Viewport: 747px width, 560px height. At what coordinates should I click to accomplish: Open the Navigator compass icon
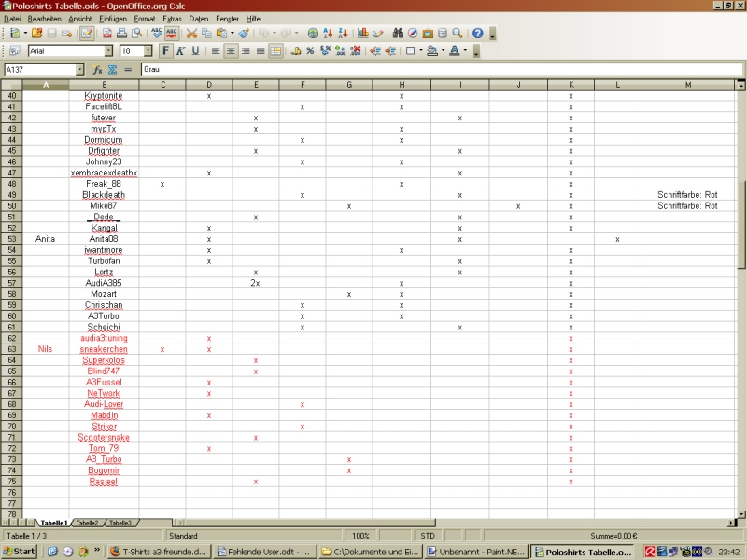pyautogui.click(x=413, y=34)
